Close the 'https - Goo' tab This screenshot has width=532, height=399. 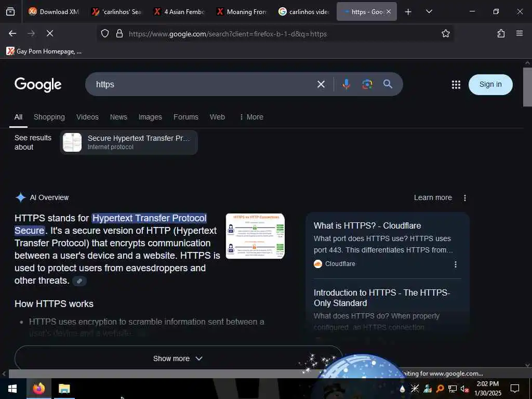pos(389,11)
